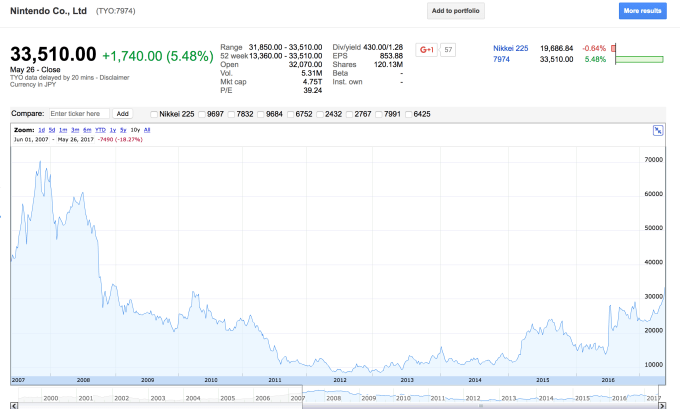Set chart zoom to 1m
680x409 pixels.
(x=63, y=130)
